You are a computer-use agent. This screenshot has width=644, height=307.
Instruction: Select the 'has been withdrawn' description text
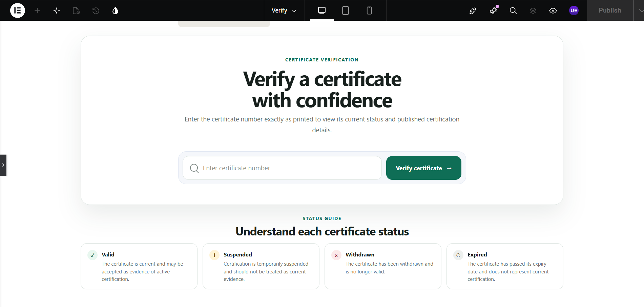click(389, 268)
